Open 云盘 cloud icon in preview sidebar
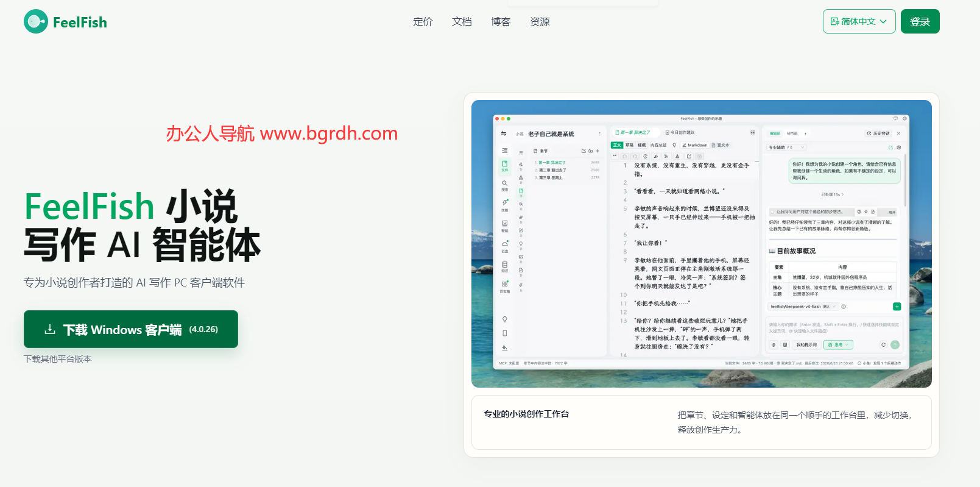Viewport: 980px width, 487px height. [x=504, y=246]
